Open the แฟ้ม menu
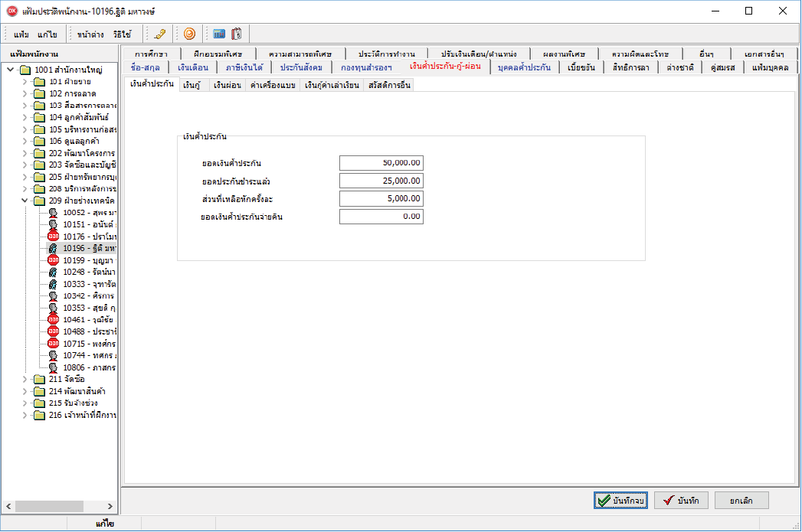Screen dimensions: 802x532 pyautogui.click(x=21, y=34)
